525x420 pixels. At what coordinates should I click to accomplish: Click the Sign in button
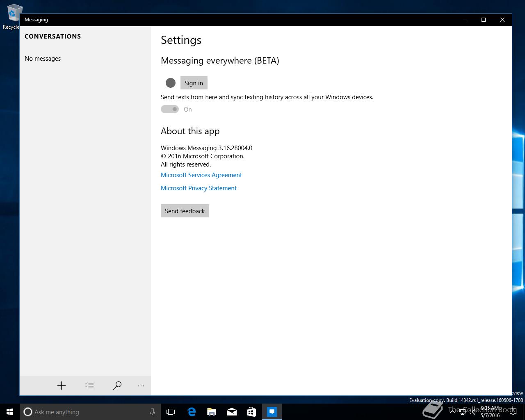pyautogui.click(x=194, y=83)
